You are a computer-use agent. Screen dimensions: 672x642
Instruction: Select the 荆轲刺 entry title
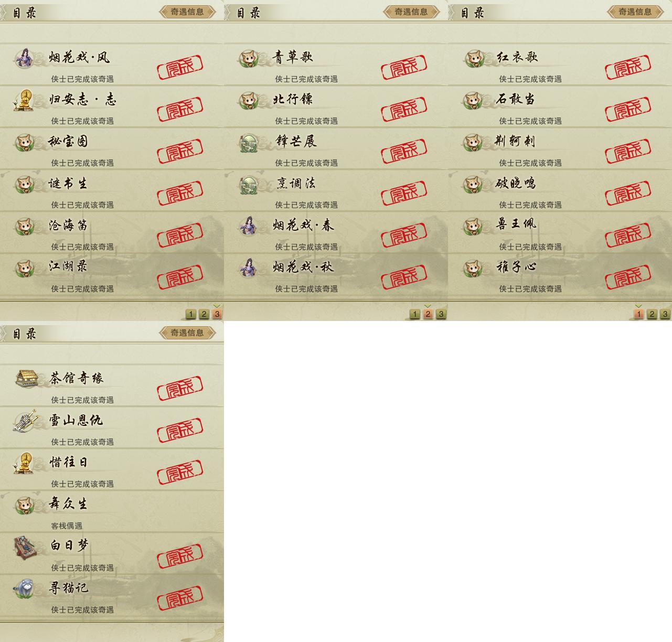pos(515,141)
